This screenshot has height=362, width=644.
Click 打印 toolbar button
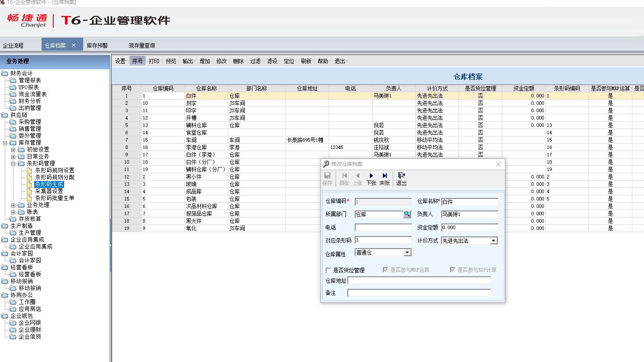click(154, 61)
